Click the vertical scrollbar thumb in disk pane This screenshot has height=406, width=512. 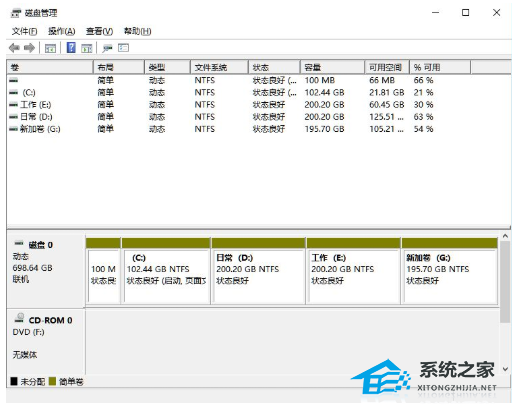505,282
